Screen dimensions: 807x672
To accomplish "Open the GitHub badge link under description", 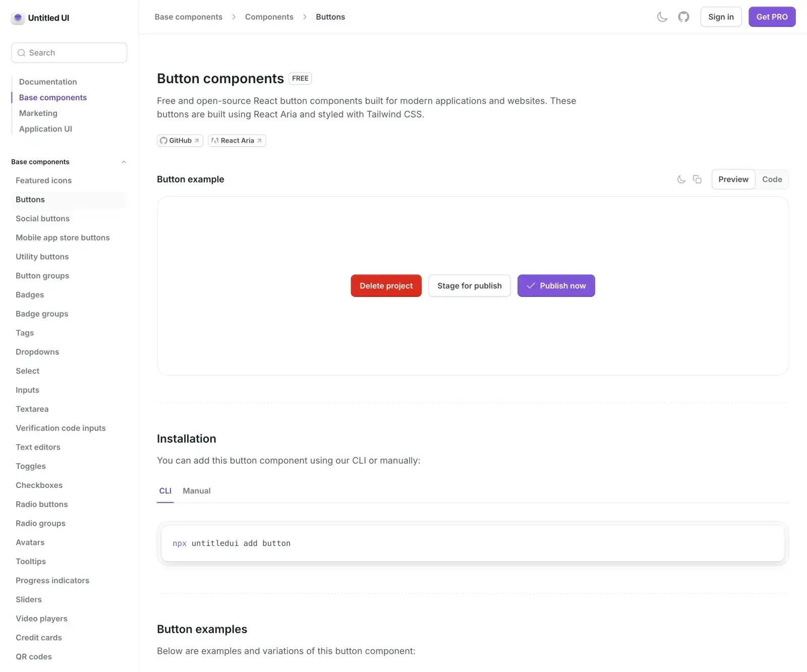I will pyautogui.click(x=180, y=141).
